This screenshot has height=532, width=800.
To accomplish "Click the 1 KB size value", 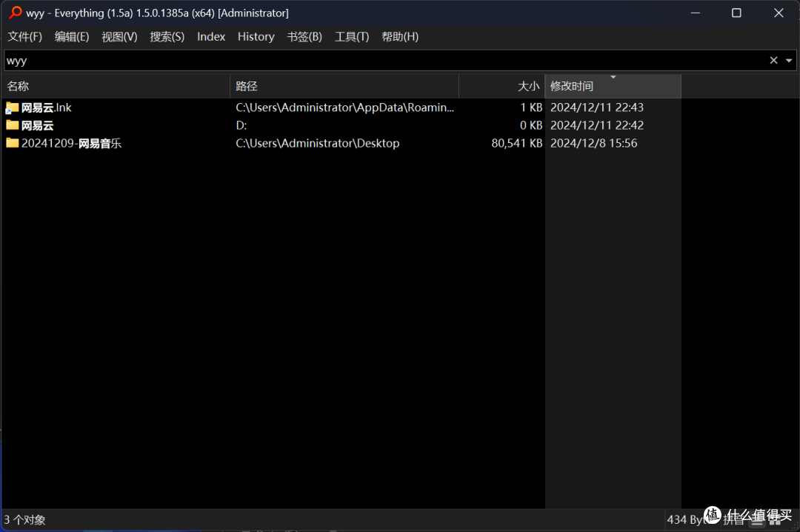I will click(x=531, y=107).
